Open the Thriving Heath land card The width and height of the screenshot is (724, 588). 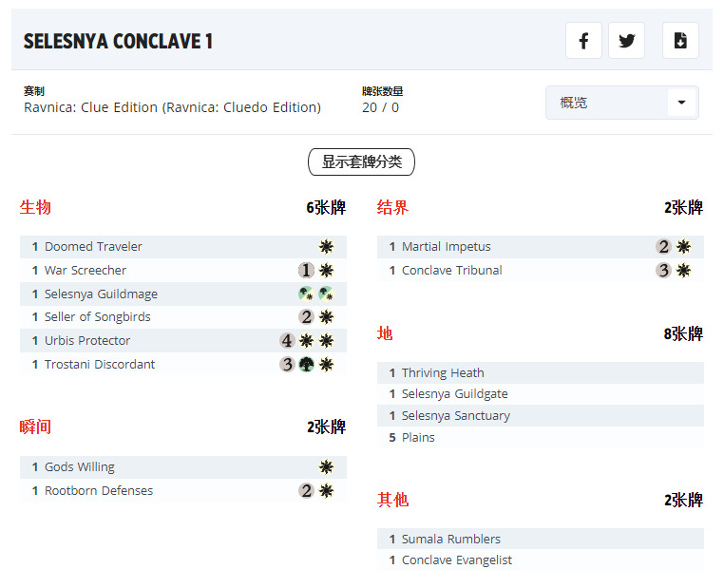click(443, 373)
